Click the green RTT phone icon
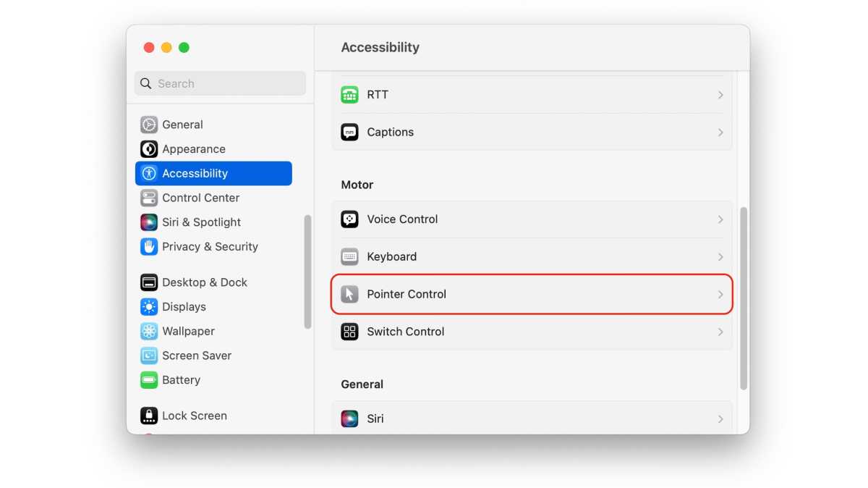 tap(350, 95)
